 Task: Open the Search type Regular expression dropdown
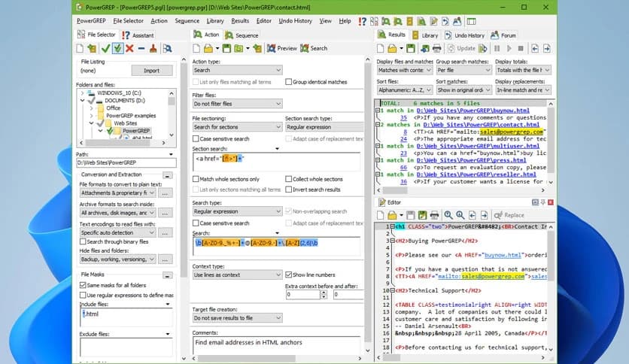click(x=238, y=211)
